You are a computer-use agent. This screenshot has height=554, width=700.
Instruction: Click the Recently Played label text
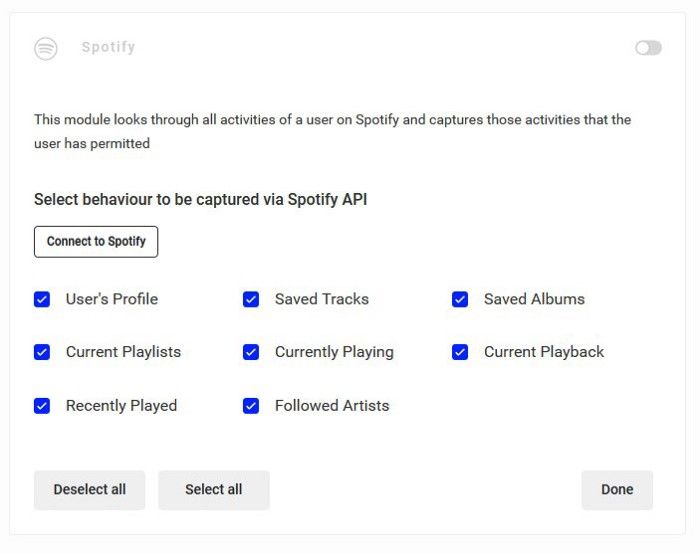coord(121,406)
